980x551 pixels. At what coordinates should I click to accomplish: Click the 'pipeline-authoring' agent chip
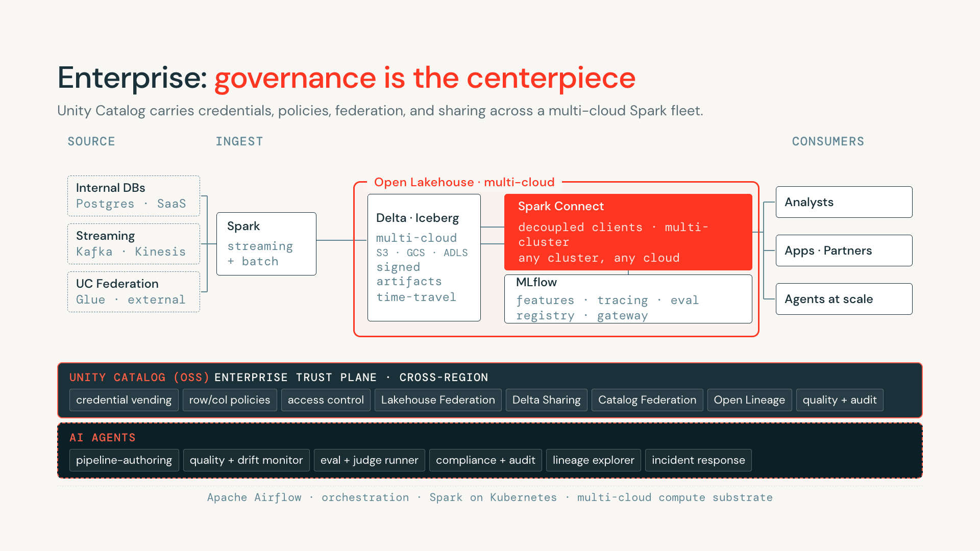point(124,460)
